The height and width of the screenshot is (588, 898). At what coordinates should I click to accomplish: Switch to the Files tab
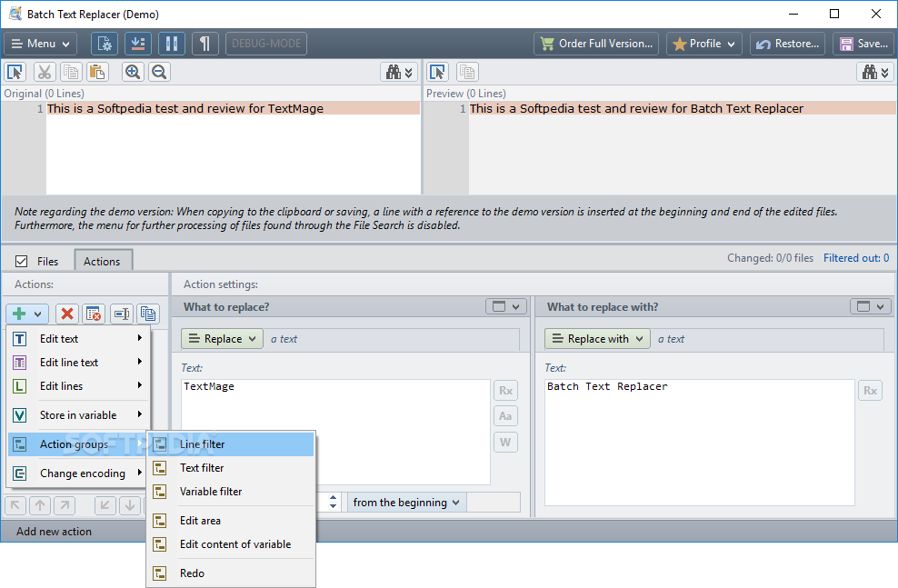[x=47, y=261]
